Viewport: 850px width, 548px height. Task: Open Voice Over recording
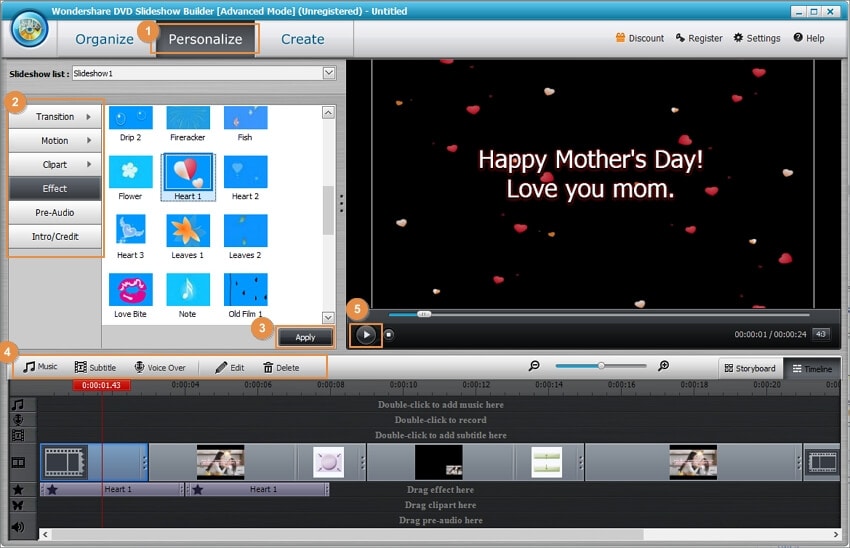(160, 367)
